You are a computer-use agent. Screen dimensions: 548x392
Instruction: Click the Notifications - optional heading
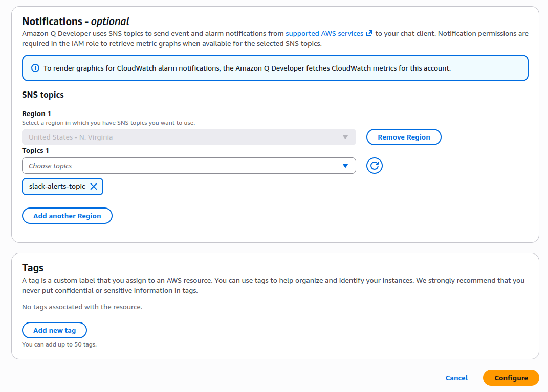coord(76,21)
